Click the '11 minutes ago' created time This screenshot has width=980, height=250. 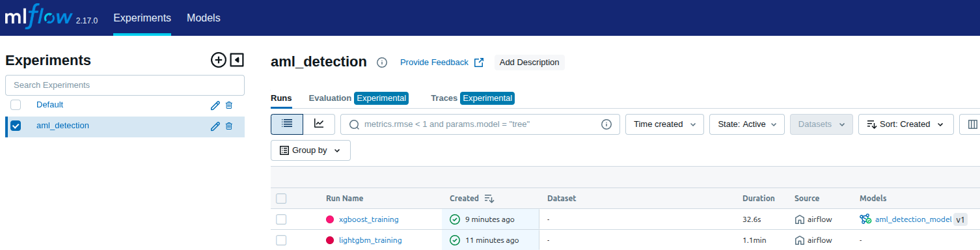click(492, 240)
